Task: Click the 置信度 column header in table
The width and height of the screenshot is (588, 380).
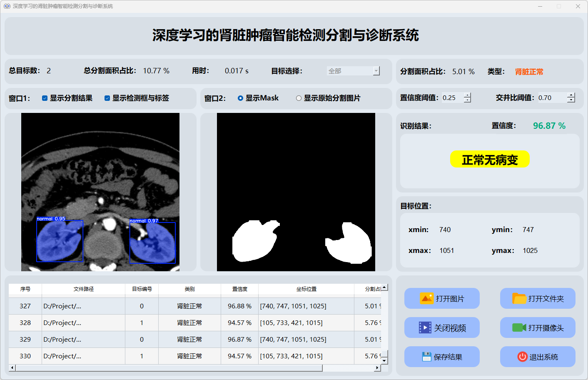Action: [239, 289]
